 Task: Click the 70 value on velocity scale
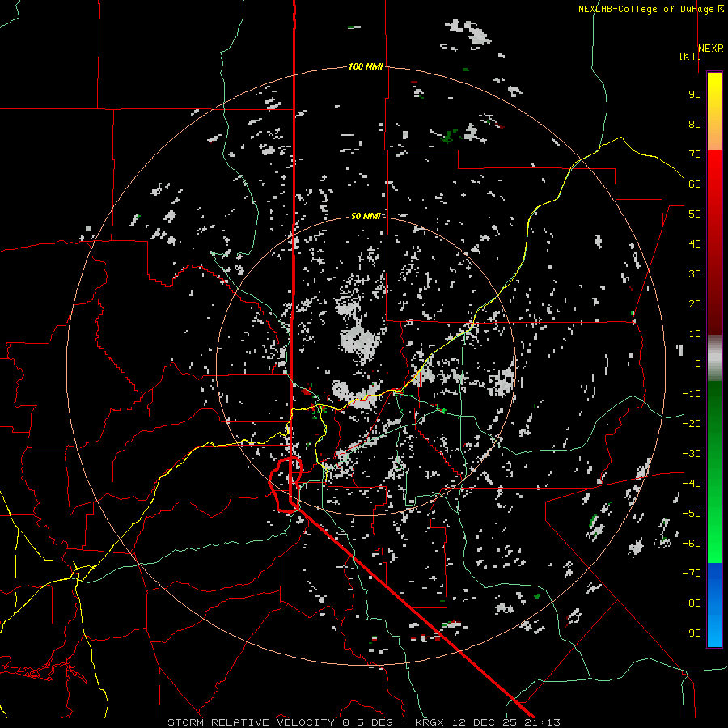pos(695,154)
